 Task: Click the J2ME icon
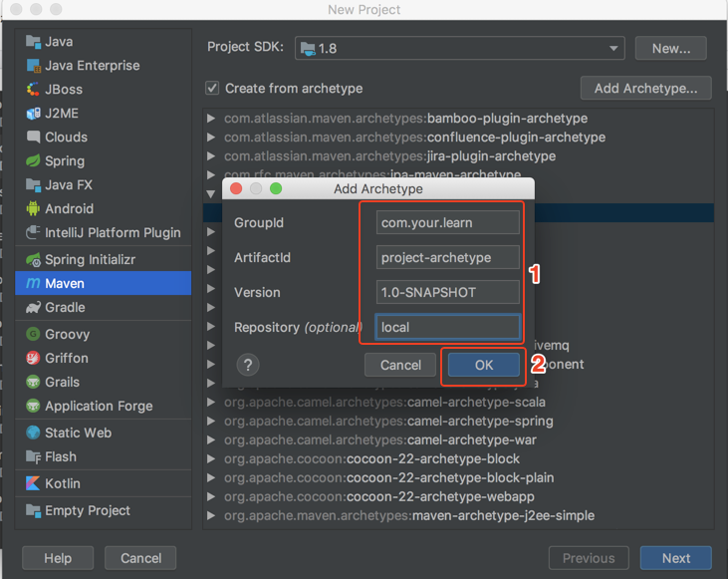pyautogui.click(x=33, y=114)
